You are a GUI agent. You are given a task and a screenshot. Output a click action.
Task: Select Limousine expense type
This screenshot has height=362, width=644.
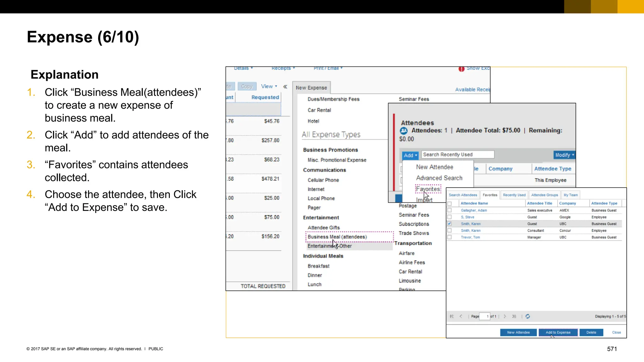coord(410,281)
